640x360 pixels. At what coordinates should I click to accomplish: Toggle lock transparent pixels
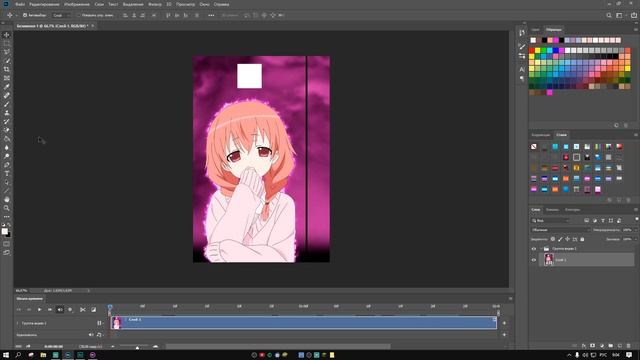(x=553, y=239)
